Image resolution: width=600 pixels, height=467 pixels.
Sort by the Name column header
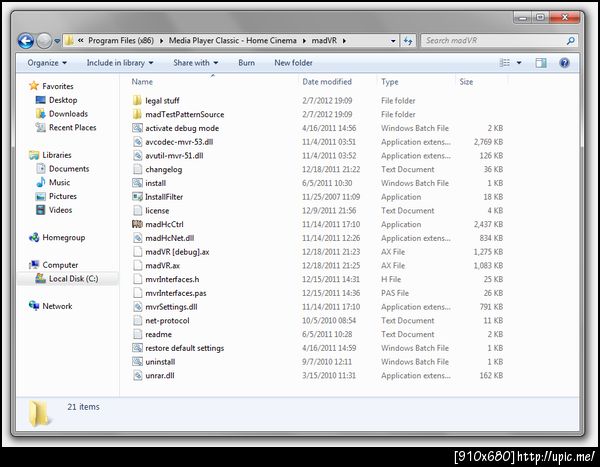click(142, 82)
